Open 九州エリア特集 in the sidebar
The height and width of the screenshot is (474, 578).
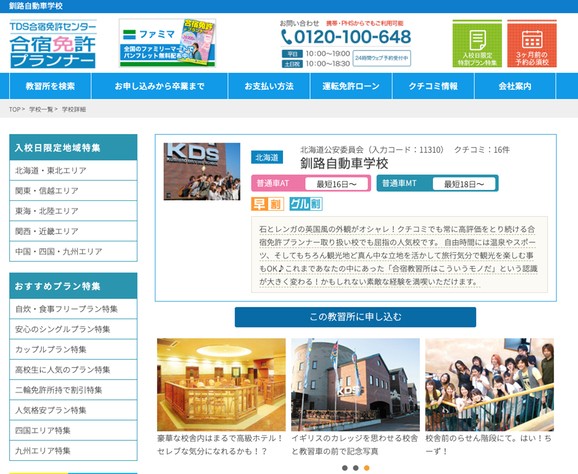73,450
